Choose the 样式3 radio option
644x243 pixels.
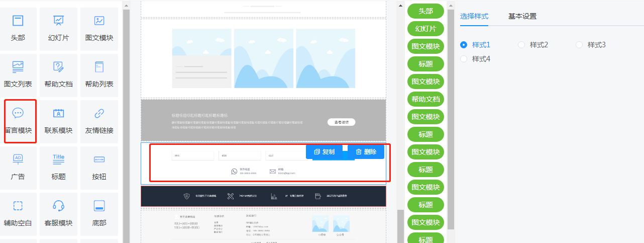579,45
